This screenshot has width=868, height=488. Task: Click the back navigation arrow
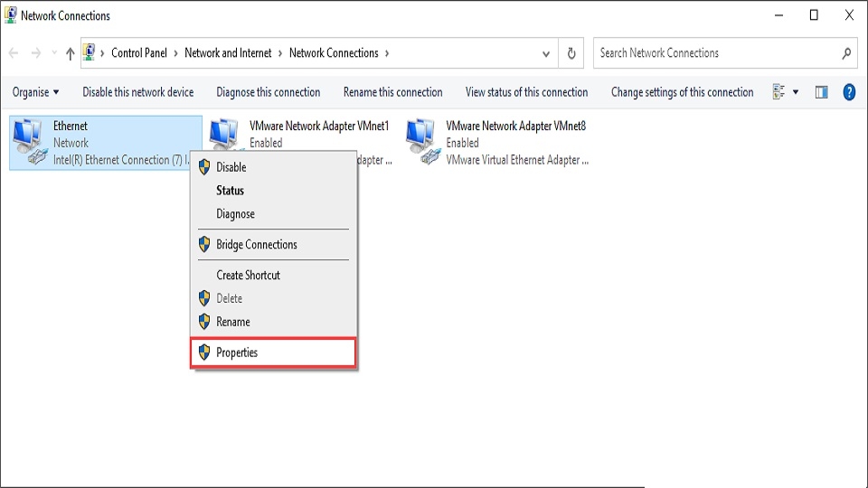point(14,53)
